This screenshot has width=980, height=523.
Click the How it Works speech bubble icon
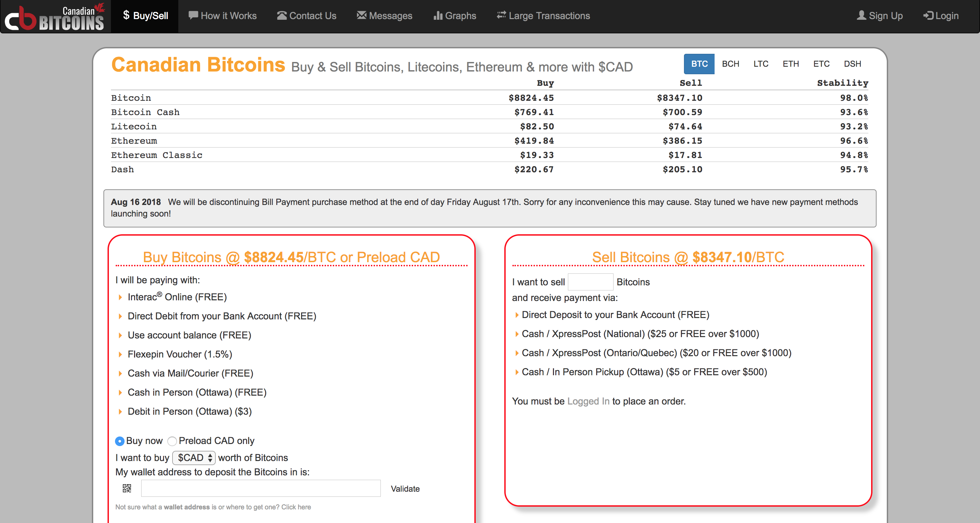tap(193, 15)
